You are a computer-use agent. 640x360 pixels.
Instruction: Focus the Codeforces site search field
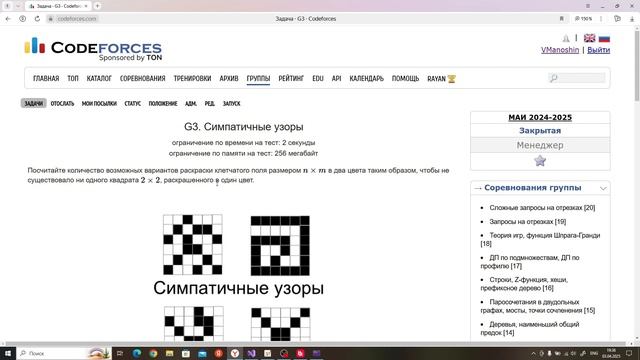(x=577, y=78)
